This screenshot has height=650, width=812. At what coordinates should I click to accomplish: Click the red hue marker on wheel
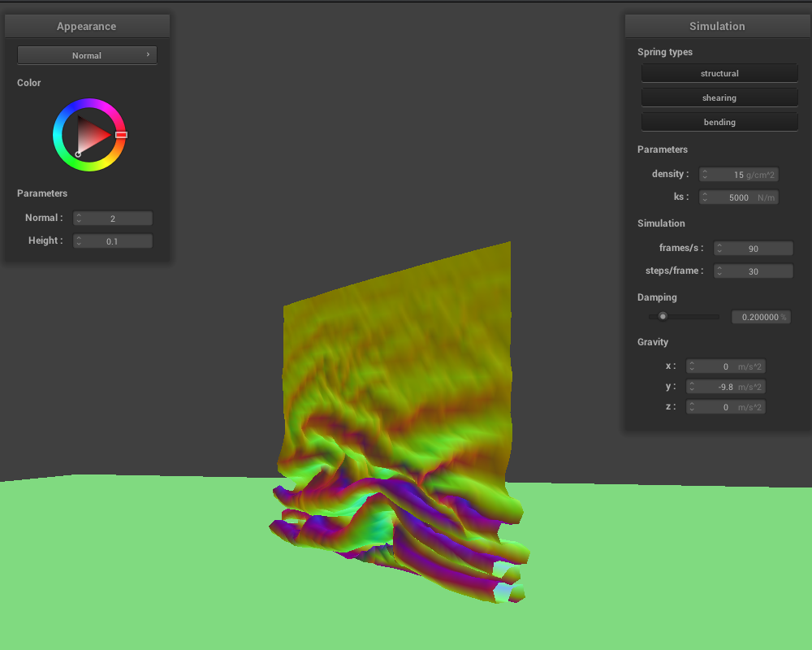pos(121,135)
